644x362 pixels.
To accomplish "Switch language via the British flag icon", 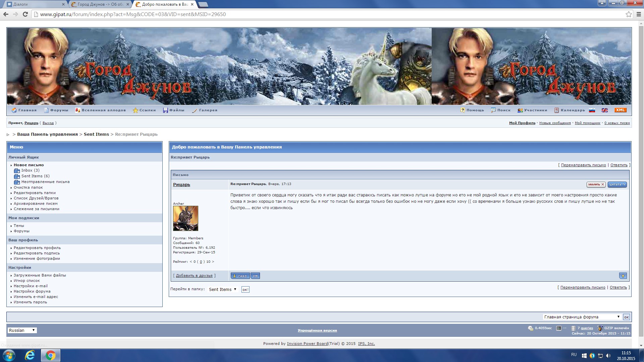I will pos(605,110).
